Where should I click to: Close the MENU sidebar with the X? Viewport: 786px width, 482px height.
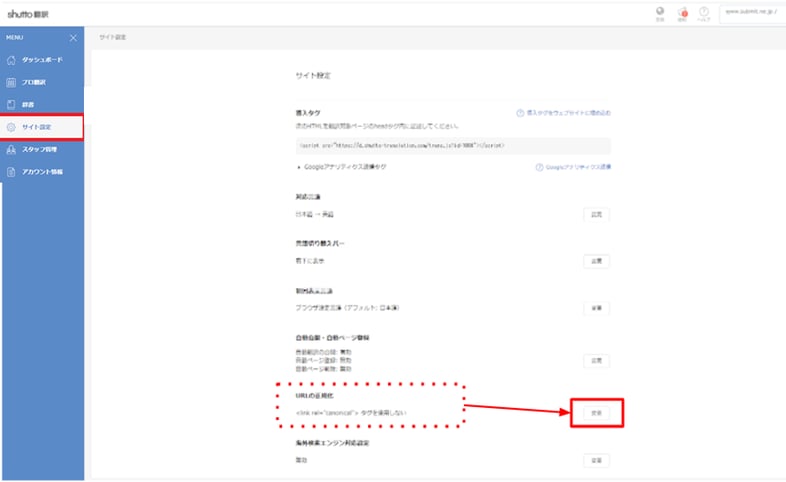73,38
